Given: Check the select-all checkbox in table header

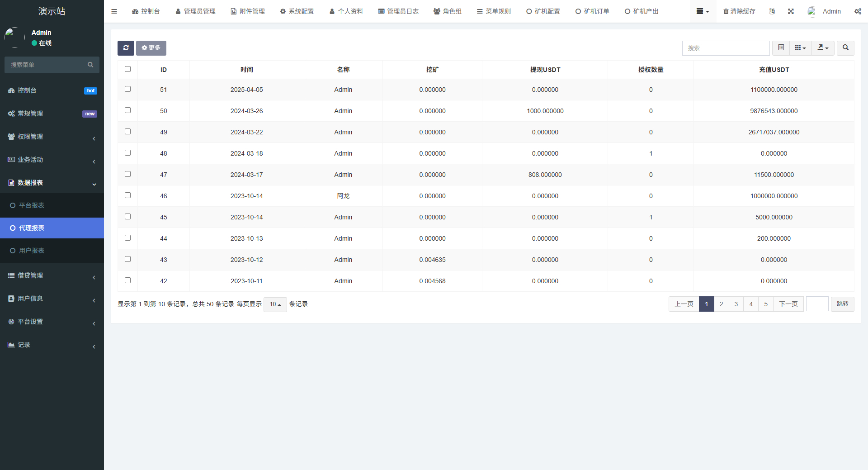Looking at the screenshot, I should [127, 69].
